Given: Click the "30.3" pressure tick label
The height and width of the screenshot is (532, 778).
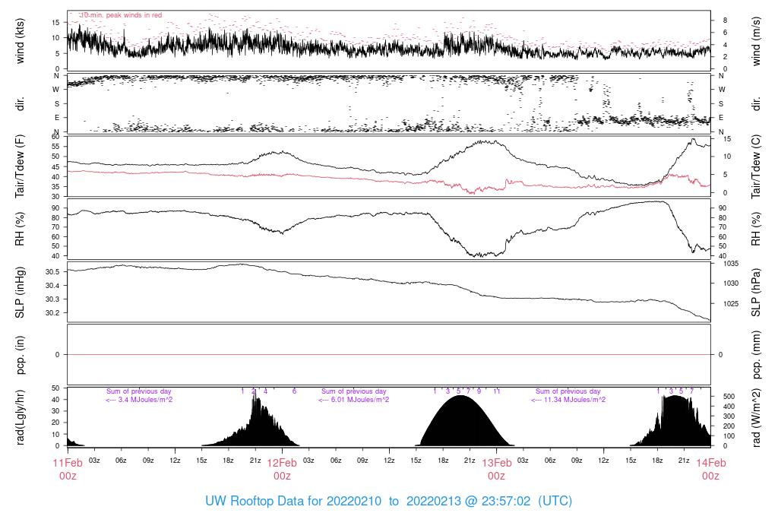Looking at the screenshot, I should pos(52,299).
